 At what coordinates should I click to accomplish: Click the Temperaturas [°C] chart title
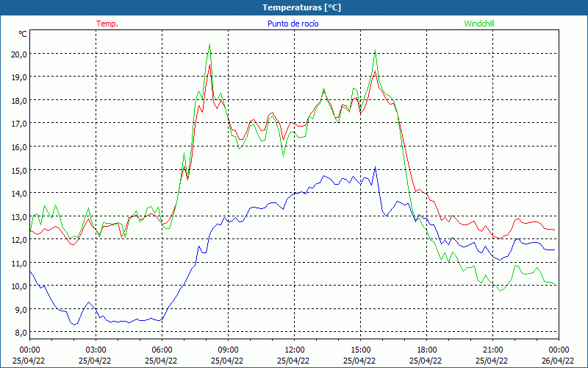(x=301, y=7)
